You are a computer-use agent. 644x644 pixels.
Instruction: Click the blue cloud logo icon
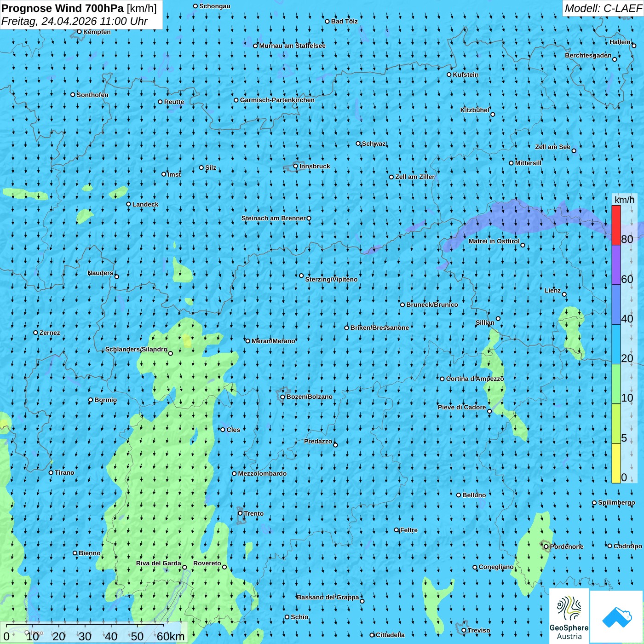(x=616, y=617)
